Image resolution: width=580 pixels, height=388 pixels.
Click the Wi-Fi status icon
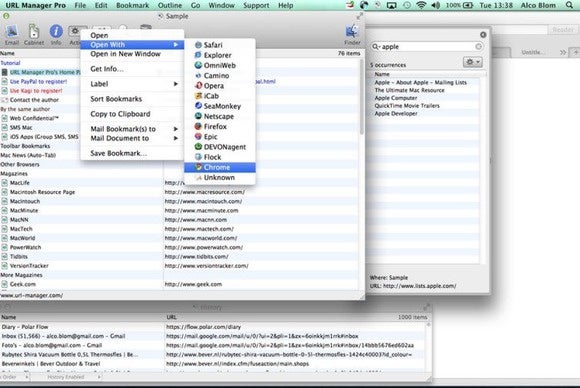(x=421, y=5)
